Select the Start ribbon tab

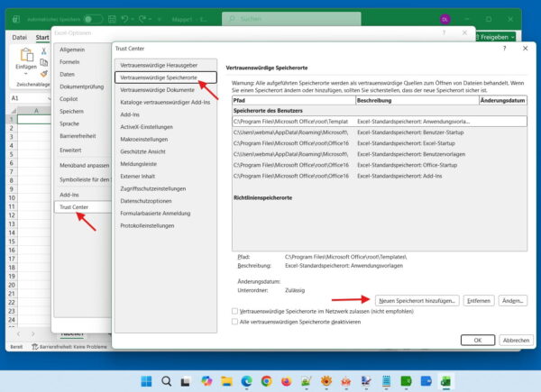[x=42, y=37]
